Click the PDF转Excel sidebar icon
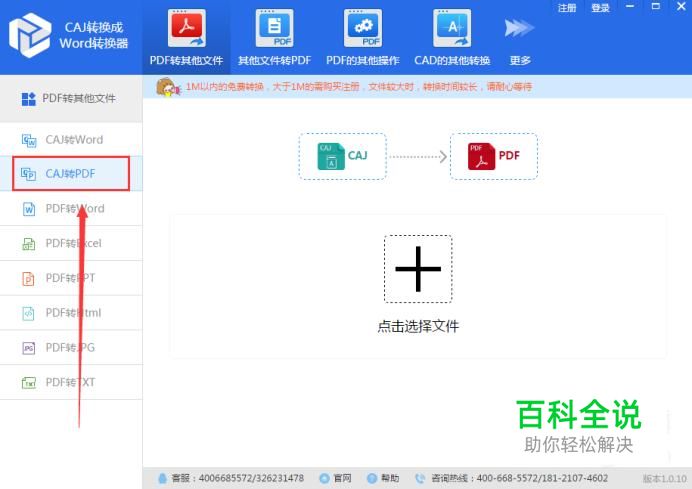692x489 pixels. 29,243
